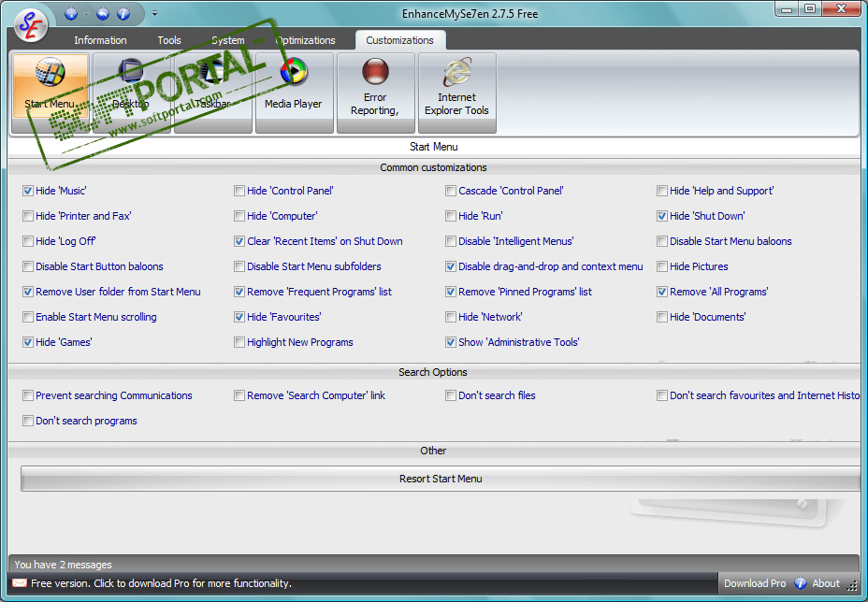Screen dimensions: 868x602
Task: Enable Highlight New Programs
Action: (x=239, y=342)
